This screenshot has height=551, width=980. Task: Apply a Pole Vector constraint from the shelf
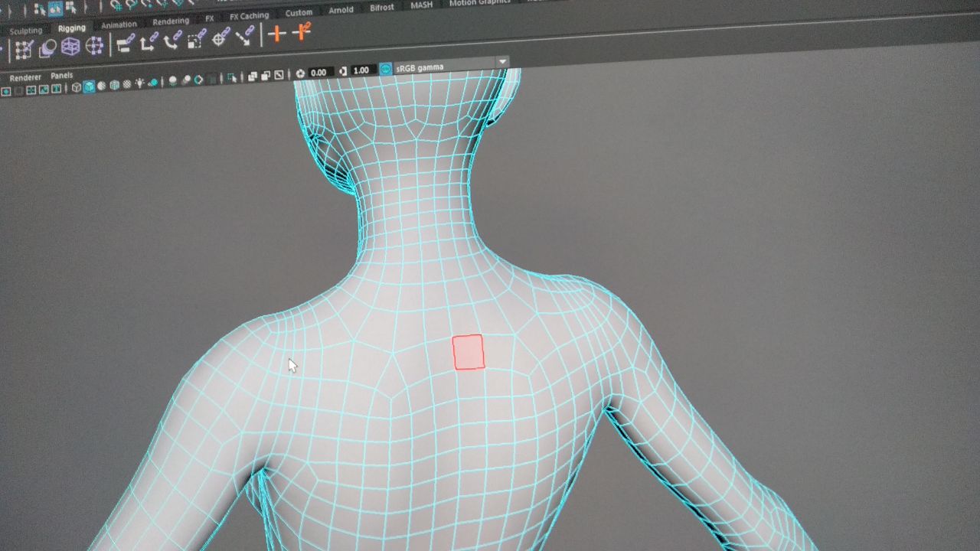pyautogui.click(x=243, y=35)
